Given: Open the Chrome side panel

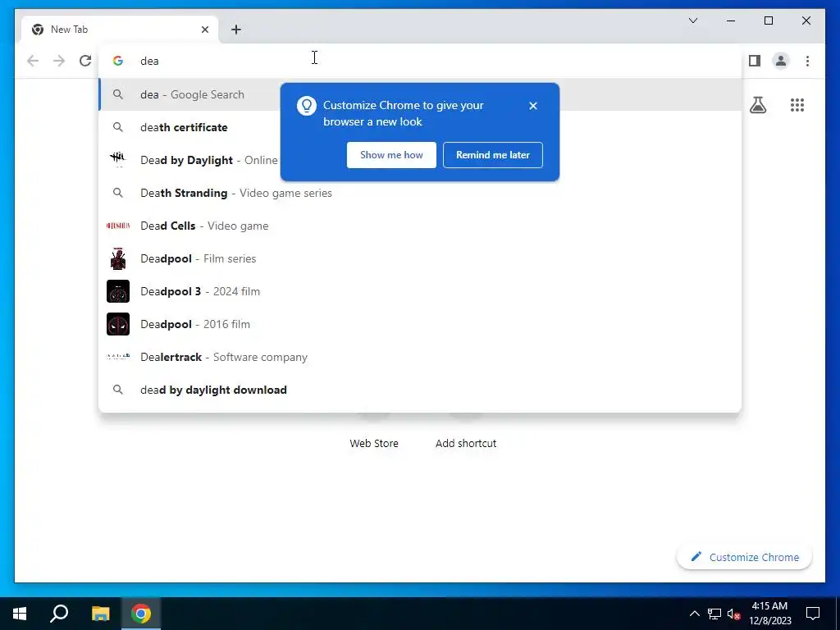Looking at the screenshot, I should tap(755, 61).
